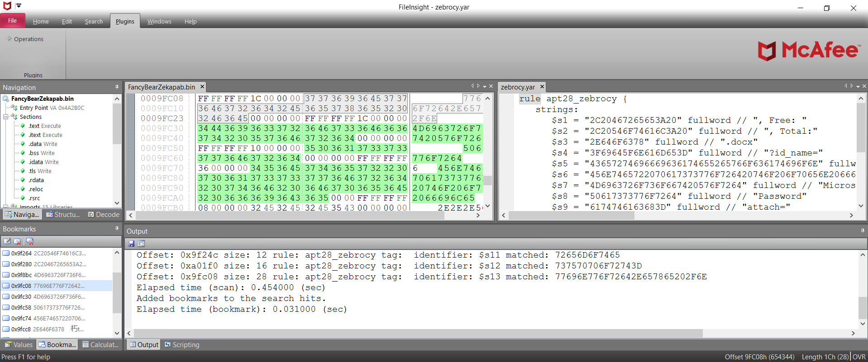This screenshot has width=868, height=362.
Task: Select the .text Execute section
Action: click(x=45, y=126)
